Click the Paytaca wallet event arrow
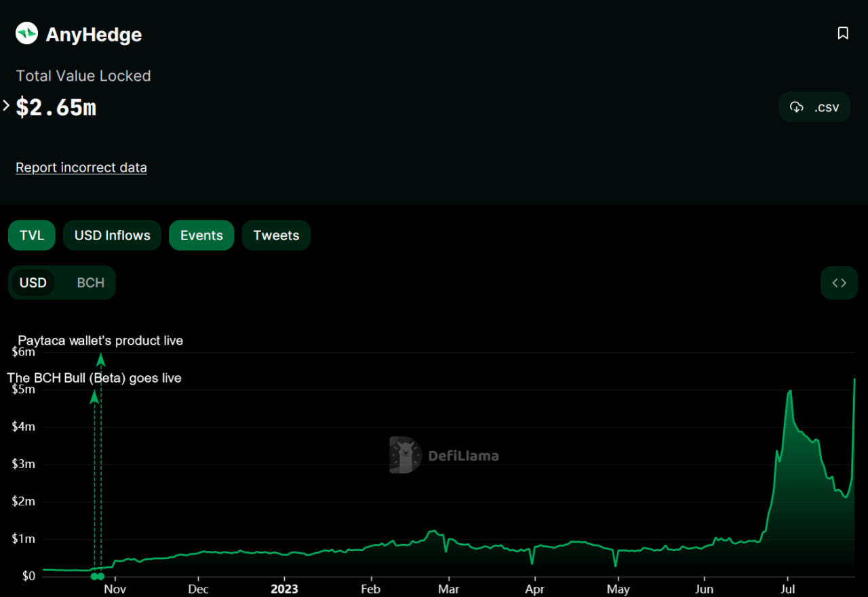The height and width of the screenshot is (597, 868). pos(101,360)
